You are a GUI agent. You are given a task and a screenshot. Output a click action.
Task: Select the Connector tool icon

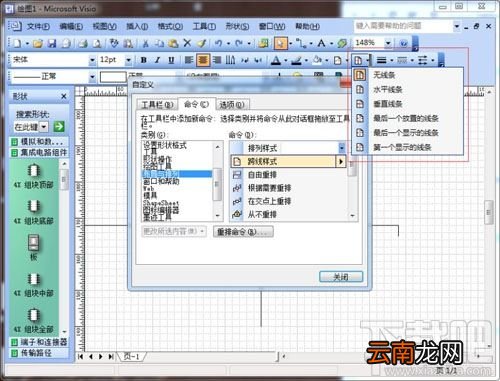[301, 43]
